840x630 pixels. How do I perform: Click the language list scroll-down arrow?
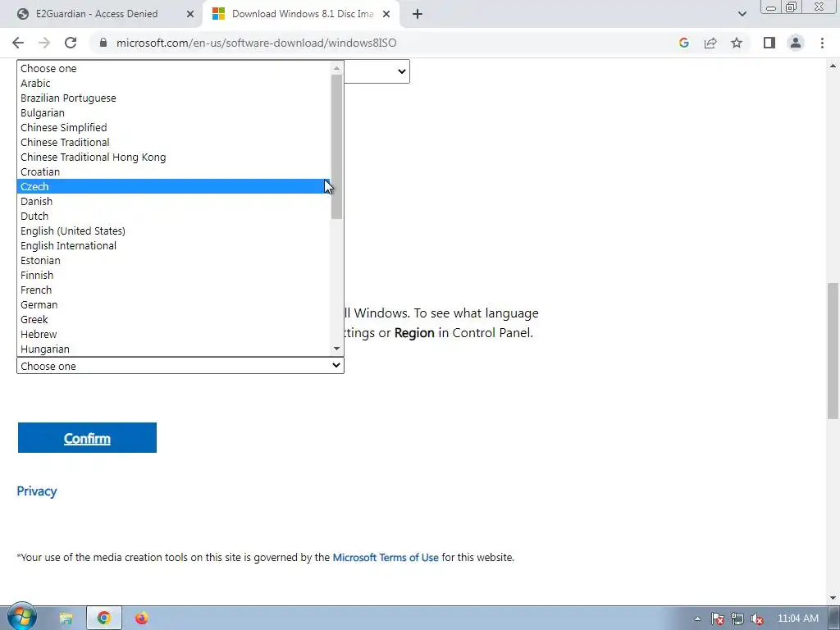click(336, 349)
